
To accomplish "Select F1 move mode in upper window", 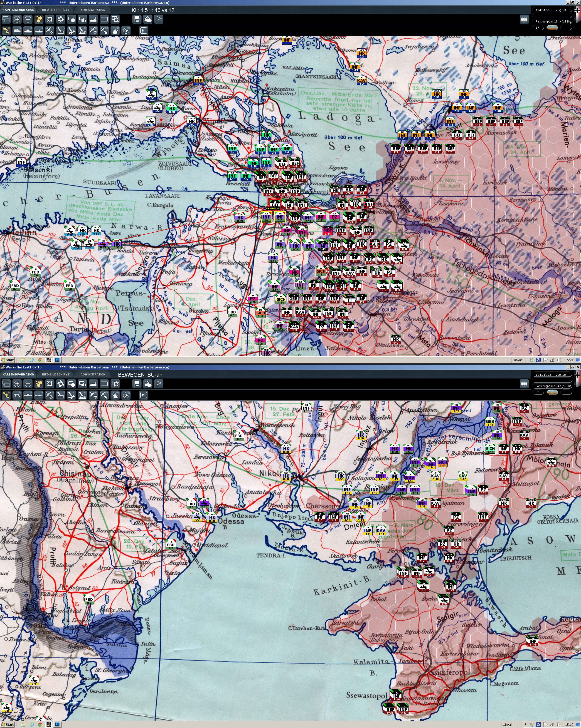I will coord(6,31).
